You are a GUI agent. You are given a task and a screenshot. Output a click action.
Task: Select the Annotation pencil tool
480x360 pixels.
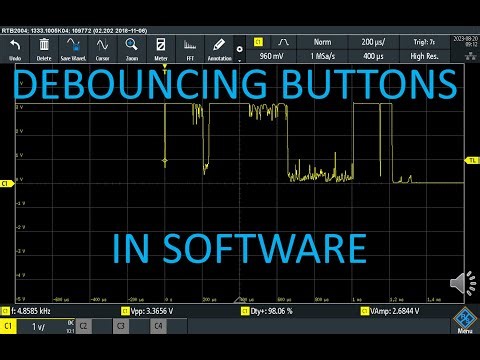pyautogui.click(x=219, y=49)
